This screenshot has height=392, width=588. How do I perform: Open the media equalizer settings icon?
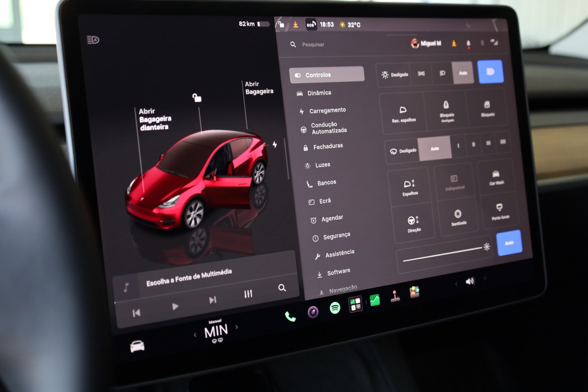(x=248, y=294)
